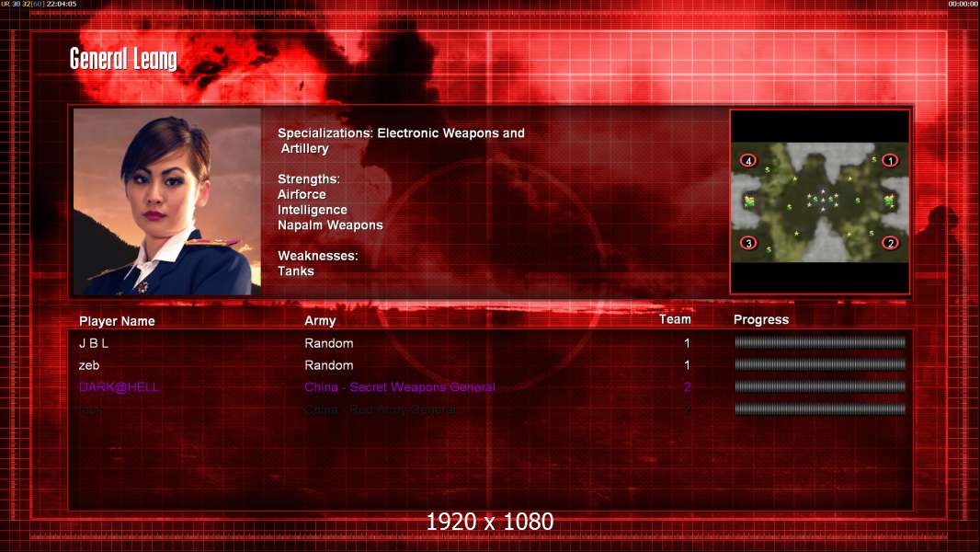Click the 'General Leang' title
The image size is (980, 552).
click(123, 60)
